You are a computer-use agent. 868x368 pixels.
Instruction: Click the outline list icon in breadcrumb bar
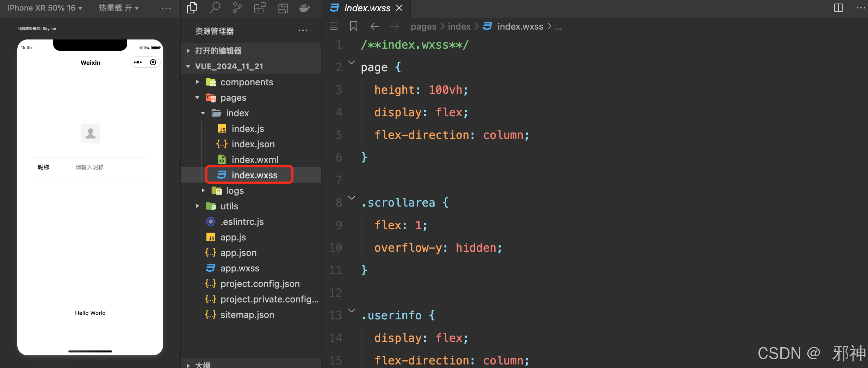pos(333,26)
